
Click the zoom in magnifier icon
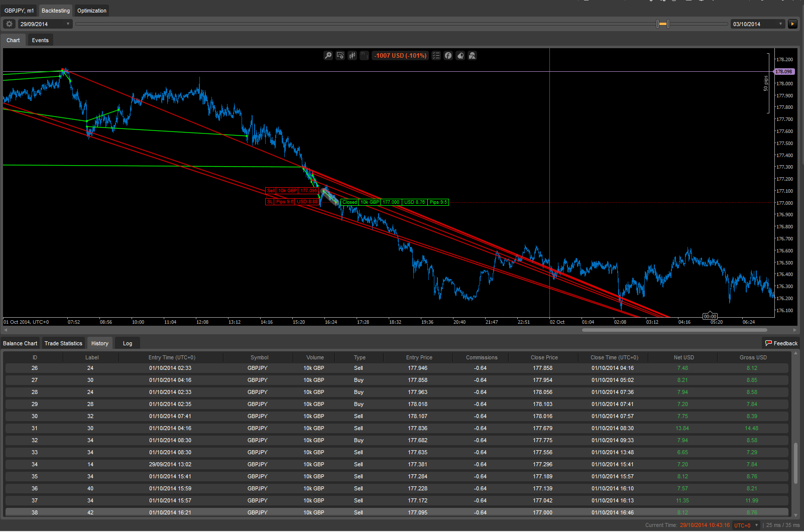pos(328,56)
